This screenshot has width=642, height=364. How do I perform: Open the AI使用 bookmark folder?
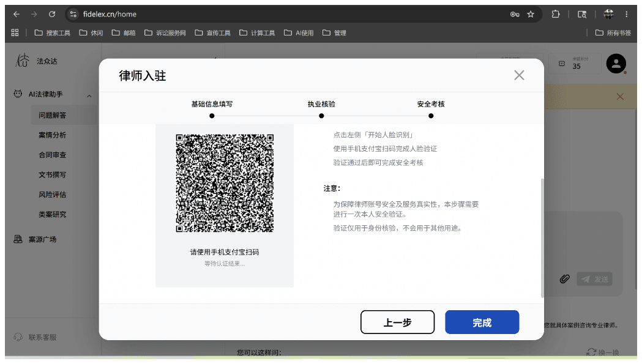tap(299, 33)
